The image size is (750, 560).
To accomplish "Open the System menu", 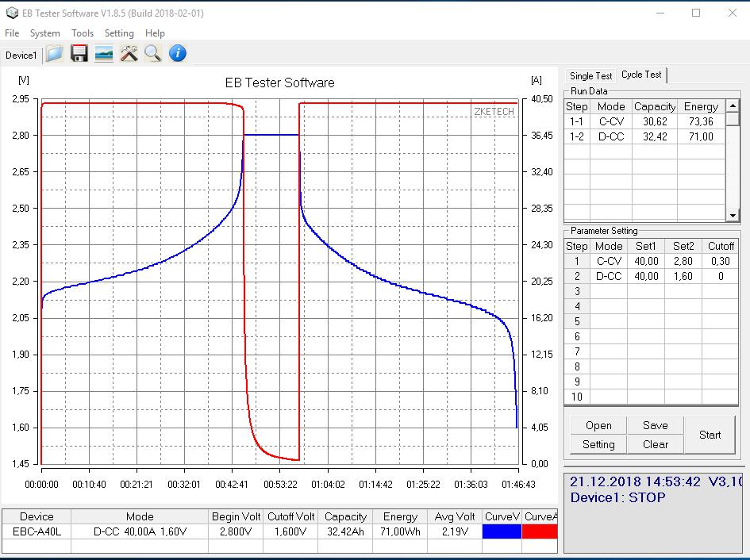I will (45, 33).
